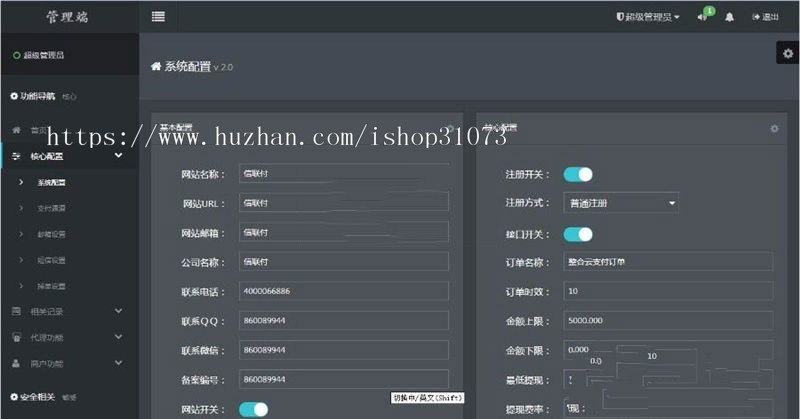Click the 备案编号 input field
Screen dimensions: 800x419
[x=344, y=379]
